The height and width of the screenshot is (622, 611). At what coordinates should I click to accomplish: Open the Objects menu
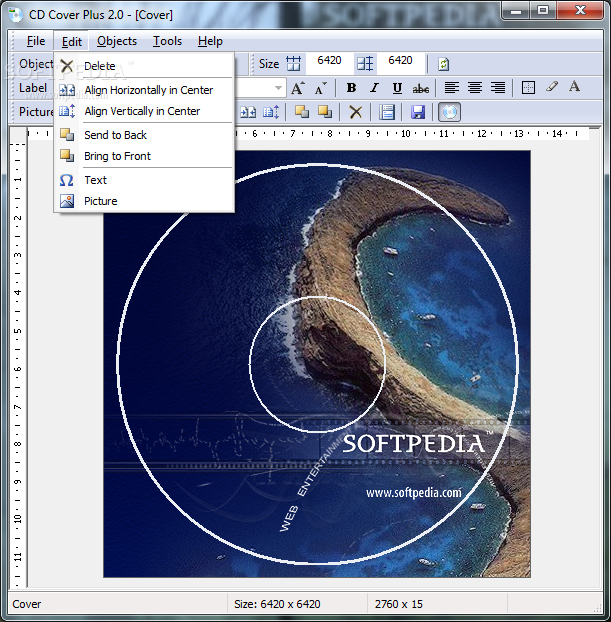[117, 41]
